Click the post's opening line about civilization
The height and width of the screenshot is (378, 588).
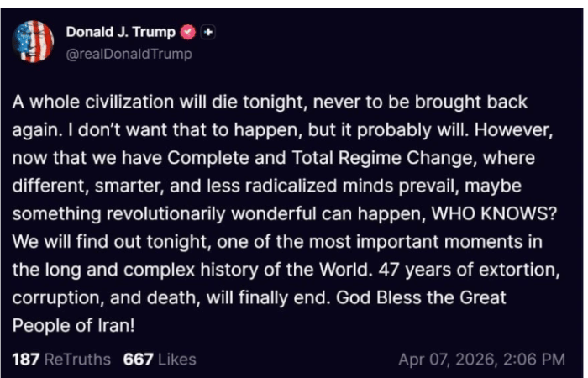269,102
